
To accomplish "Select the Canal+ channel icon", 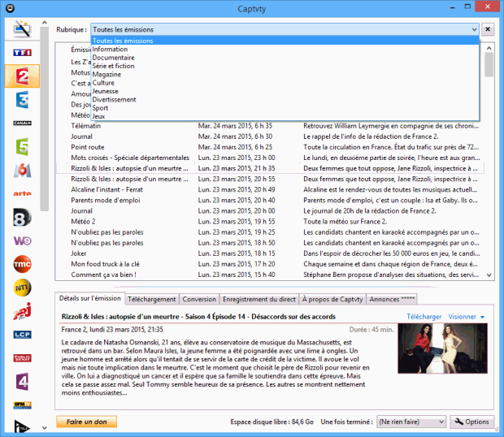I will coord(22,123).
